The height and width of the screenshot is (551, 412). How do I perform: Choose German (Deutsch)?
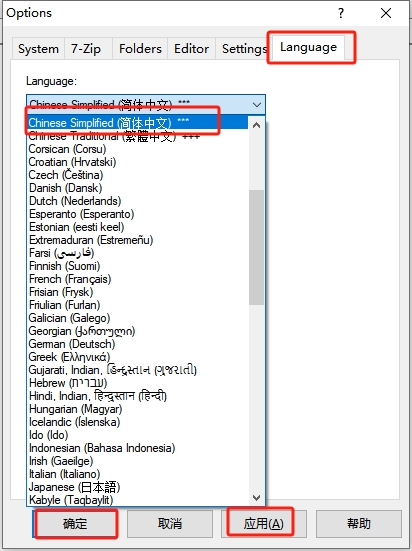[x=138, y=344]
